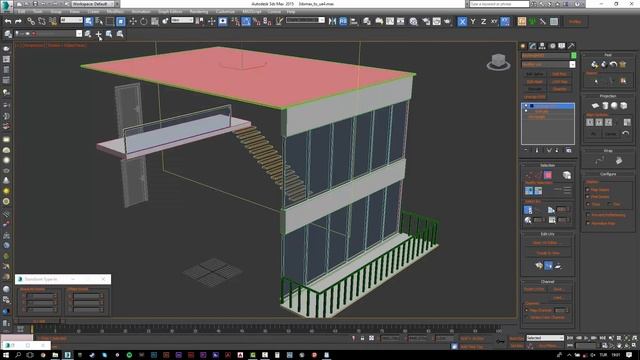Open the Mirror tool
The image size is (640, 360).
click(x=332, y=21)
